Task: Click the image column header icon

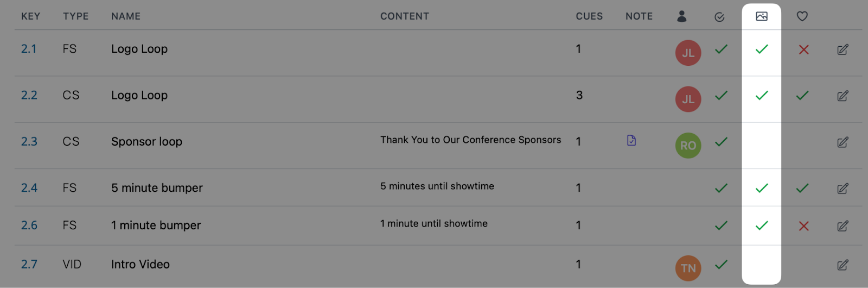Action: [762, 16]
